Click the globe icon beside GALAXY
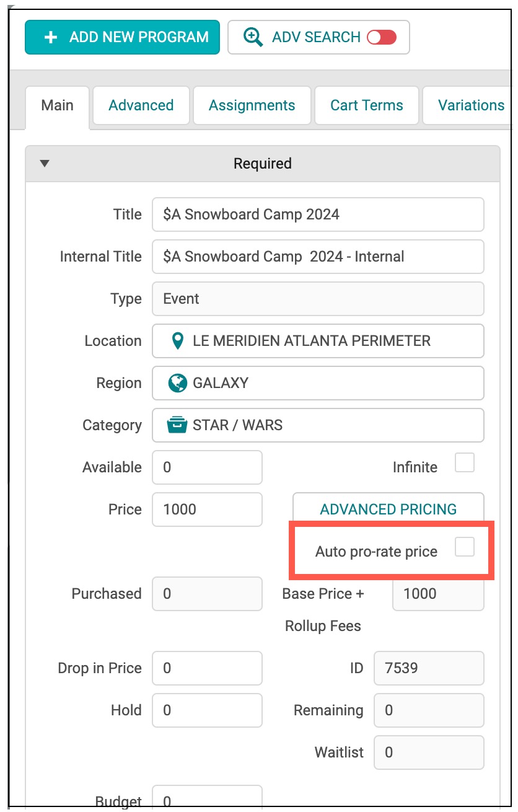 click(x=178, y=383)
